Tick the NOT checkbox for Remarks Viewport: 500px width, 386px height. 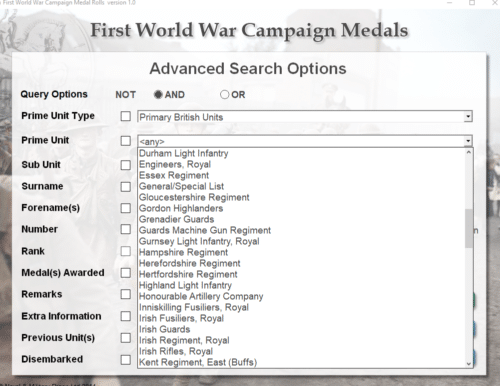126,294
